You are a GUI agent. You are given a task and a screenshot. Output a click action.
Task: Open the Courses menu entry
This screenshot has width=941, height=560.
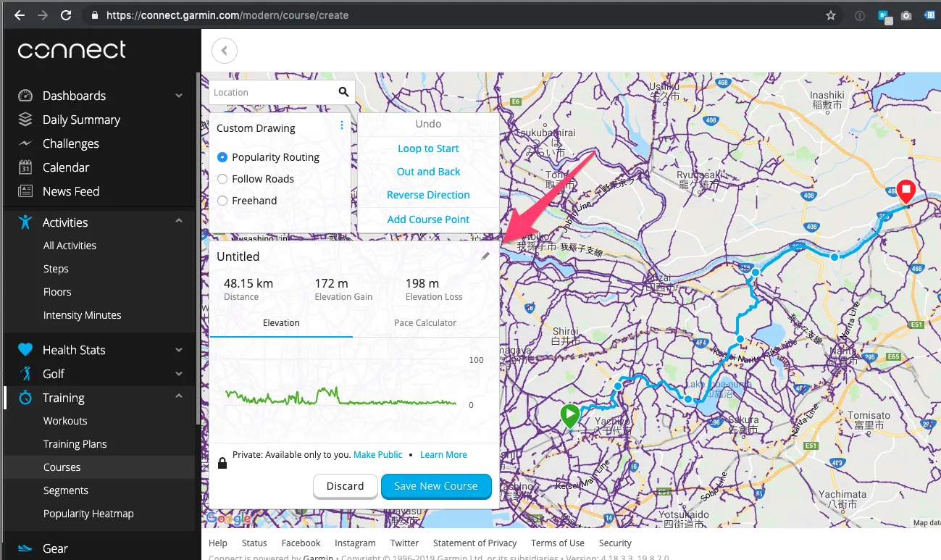point(62,467)
